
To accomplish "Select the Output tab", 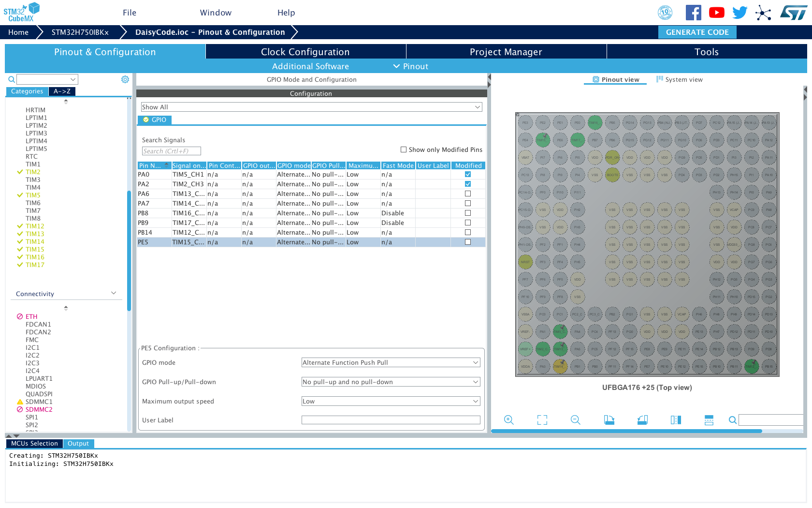I will point(78,443).
